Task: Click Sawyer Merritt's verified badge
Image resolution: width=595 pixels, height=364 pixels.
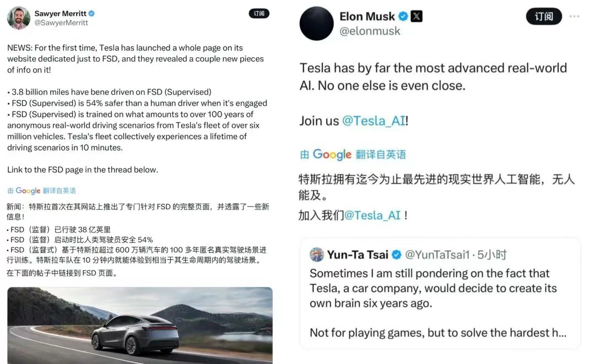Action: click(91, 13)
